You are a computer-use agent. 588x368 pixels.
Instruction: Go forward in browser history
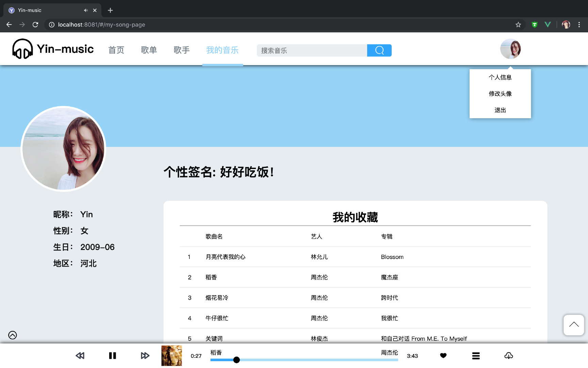(22, 25)
